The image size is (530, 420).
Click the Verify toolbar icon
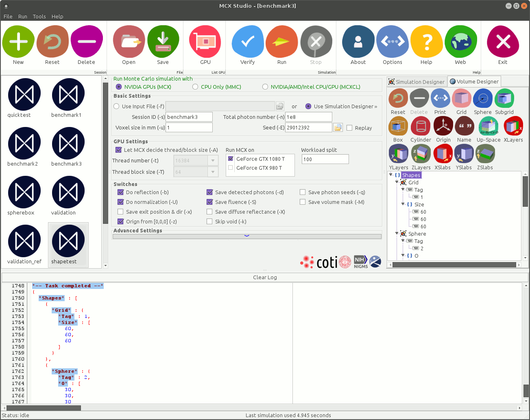pos(247,42)
